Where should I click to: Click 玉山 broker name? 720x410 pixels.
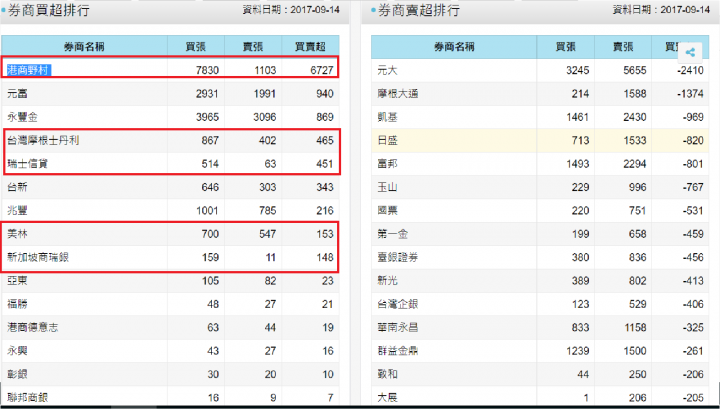point(388,187)
